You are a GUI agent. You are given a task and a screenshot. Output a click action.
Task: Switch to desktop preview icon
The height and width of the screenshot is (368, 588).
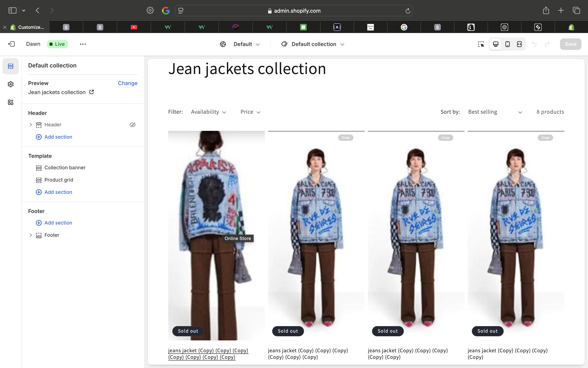496,44
